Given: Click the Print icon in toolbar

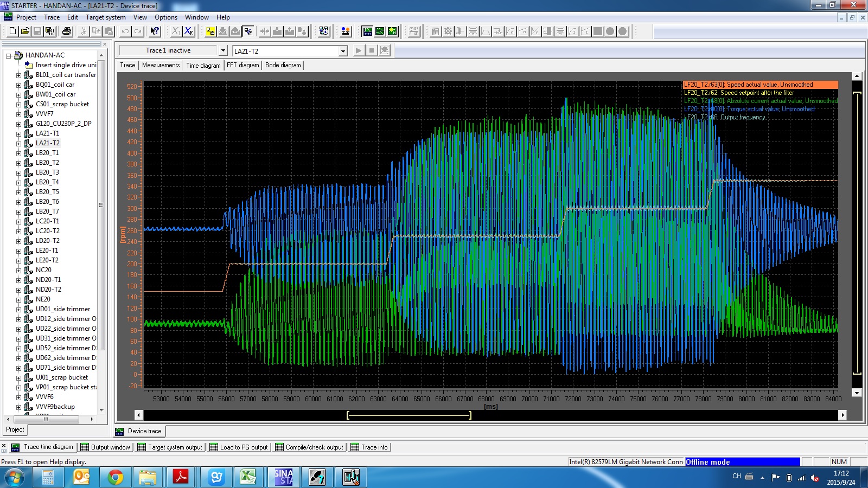Looking at the screenshot, I should (67, 31).
